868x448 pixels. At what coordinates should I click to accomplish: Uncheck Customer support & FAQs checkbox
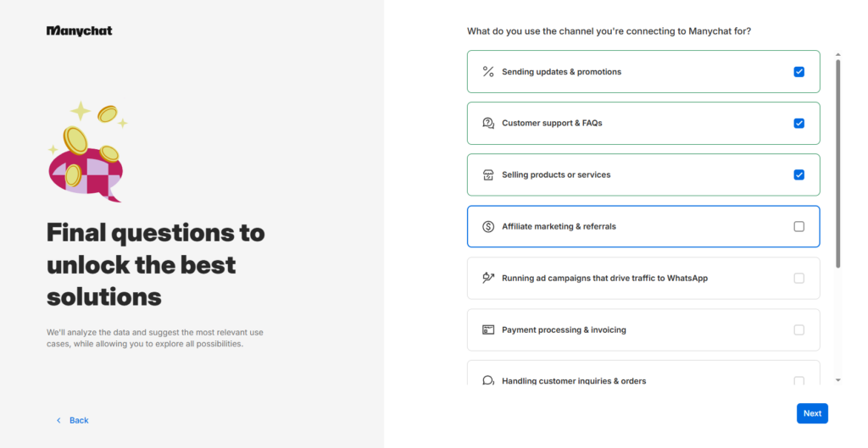[798, 124]
